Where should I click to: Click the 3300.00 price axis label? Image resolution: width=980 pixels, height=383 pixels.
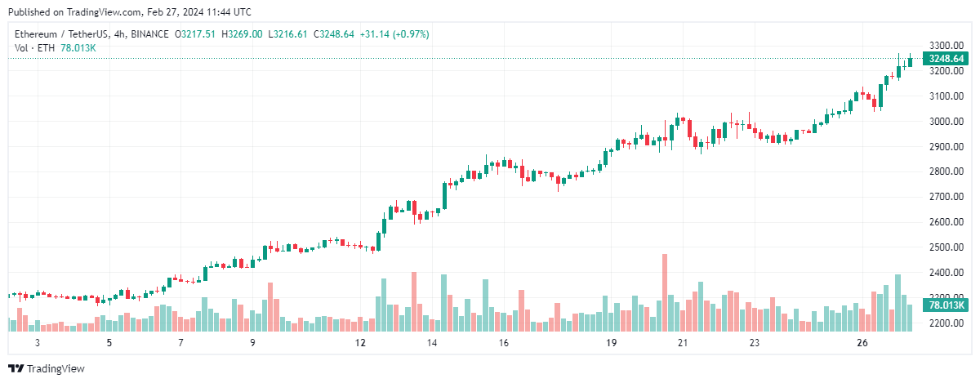click(946, 45)
